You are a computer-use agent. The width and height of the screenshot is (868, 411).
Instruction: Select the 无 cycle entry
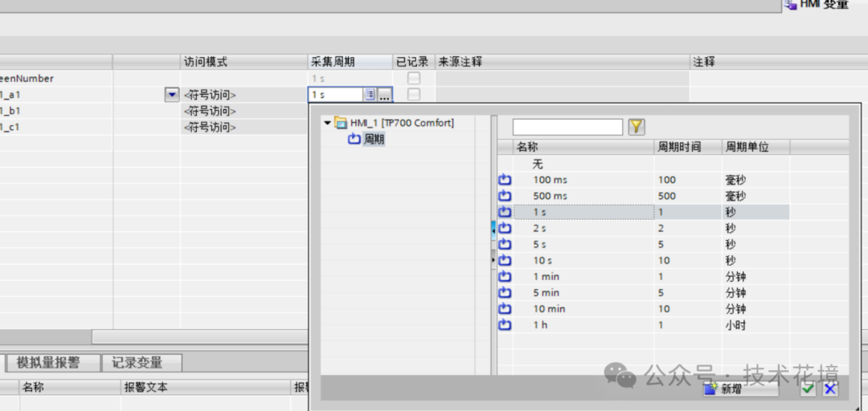coord(538,164)
